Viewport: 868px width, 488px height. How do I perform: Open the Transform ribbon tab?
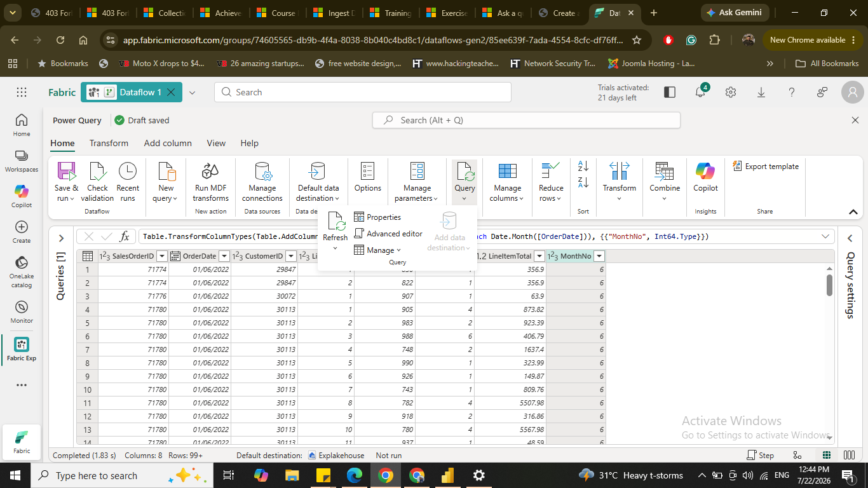coord(109,143)
